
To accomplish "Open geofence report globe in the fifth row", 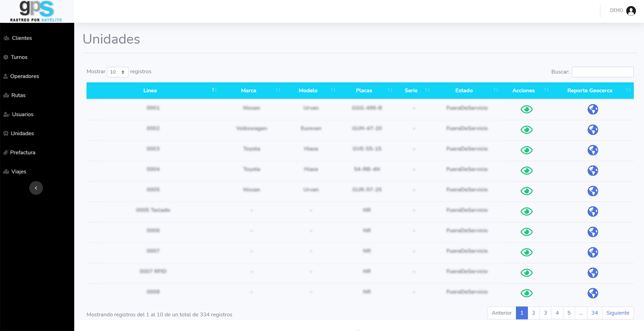I will (x=592, y=191).
